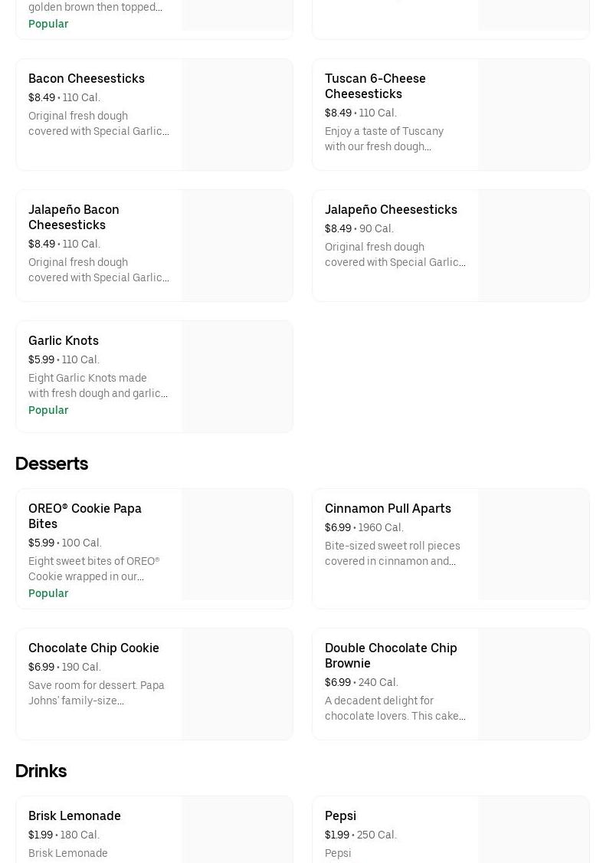Click the Cinnamon Pull Aparts image thumbnail
This screenshot has height=863, width=616.
(x=534, y=549)
